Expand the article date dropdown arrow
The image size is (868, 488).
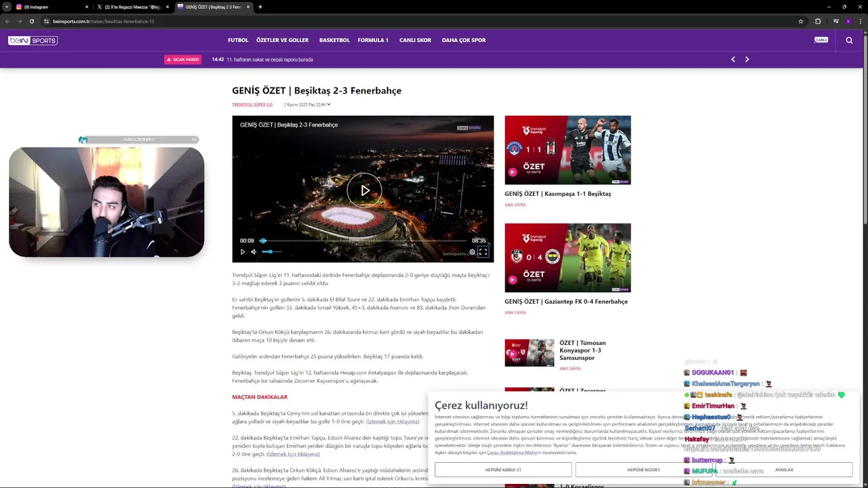click(x=329, y=105)
